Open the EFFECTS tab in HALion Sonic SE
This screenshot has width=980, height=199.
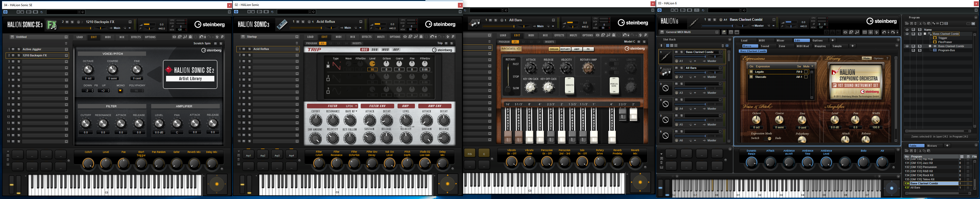coord(136,37)
